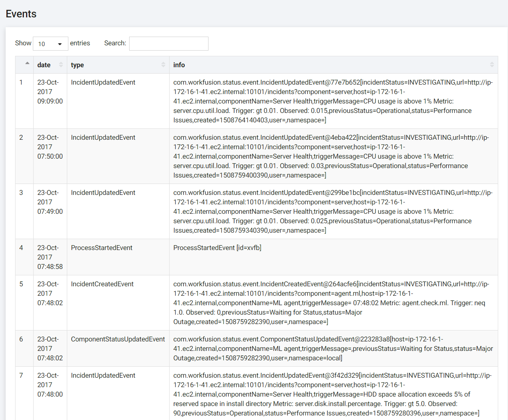This screenshot has height=420, width=508.
Task: Select date cell 23-Oct-2017 09:09:00
Action: point(50,92)
